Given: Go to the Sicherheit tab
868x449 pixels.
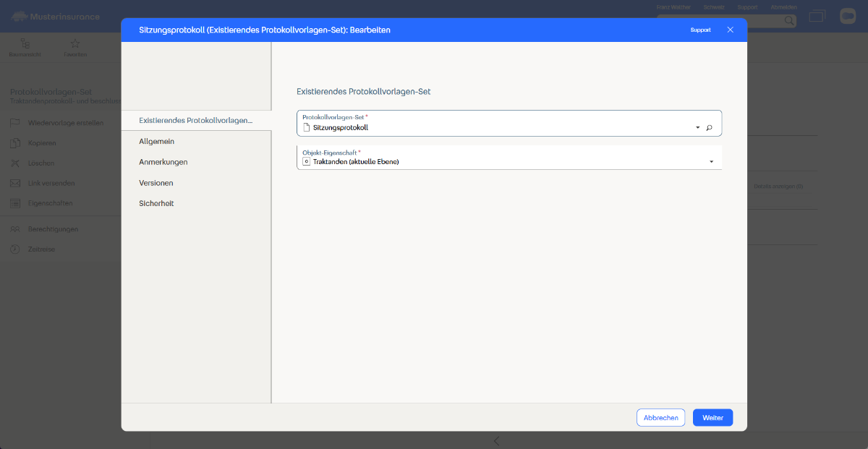Looking at the screenshot, I should click(x=156, y=204).
